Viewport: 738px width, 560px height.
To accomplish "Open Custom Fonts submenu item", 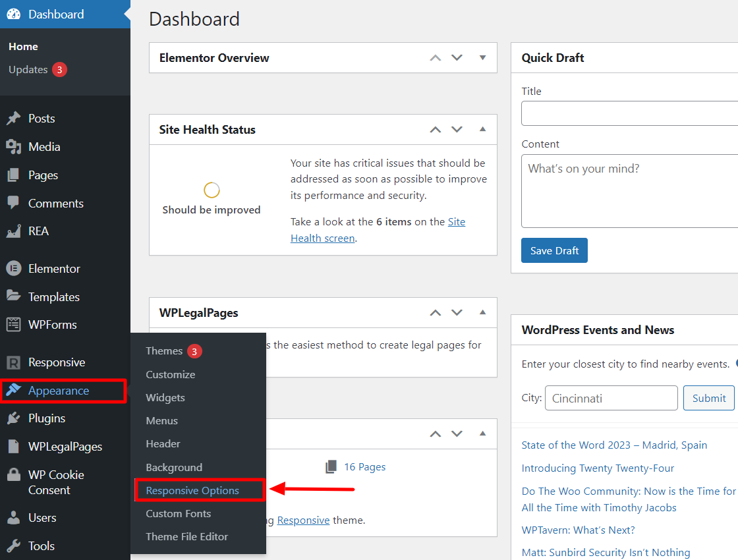I will pyautogui.click(x=178, y=513).
